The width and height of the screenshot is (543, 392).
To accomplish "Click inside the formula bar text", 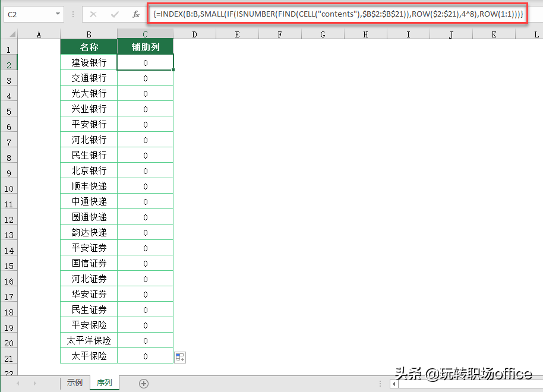I will click(338, 14).
